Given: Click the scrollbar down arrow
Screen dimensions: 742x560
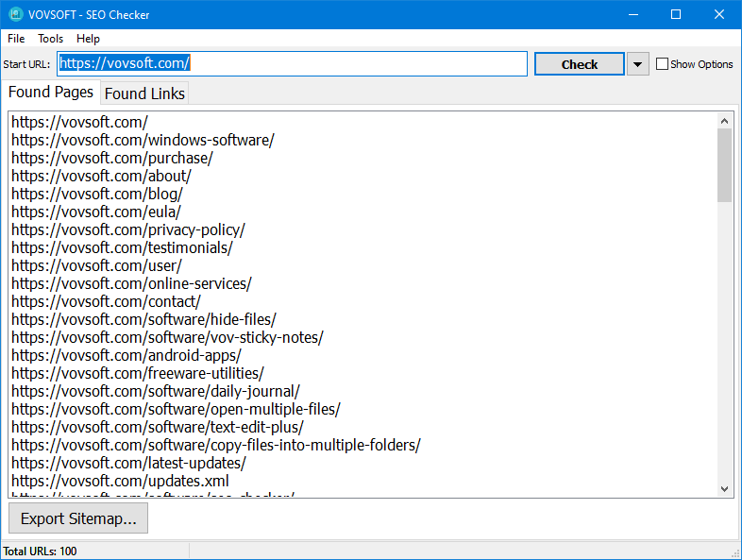Looking at the screenshot, I should [724, 488].
